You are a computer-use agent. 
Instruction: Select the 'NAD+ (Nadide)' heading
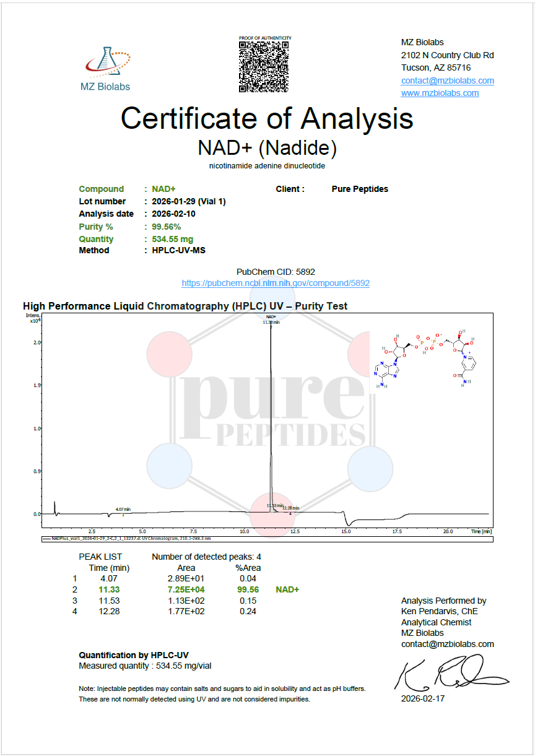(x=267, y=148)
